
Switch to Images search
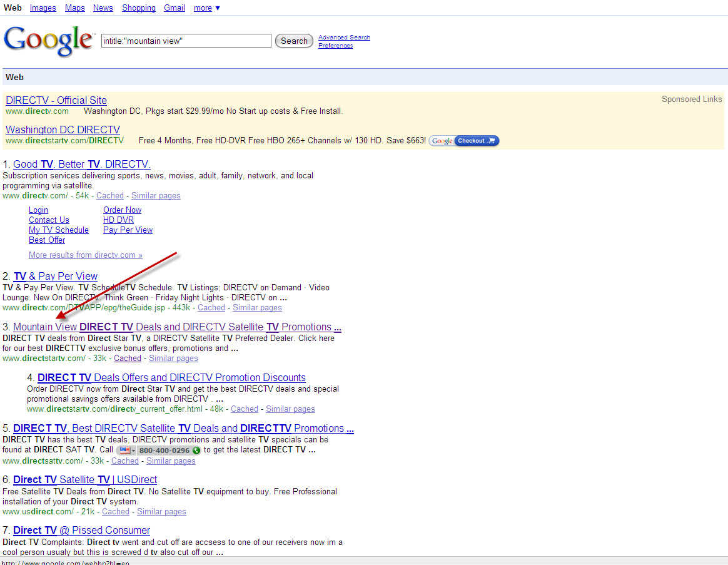43,8
